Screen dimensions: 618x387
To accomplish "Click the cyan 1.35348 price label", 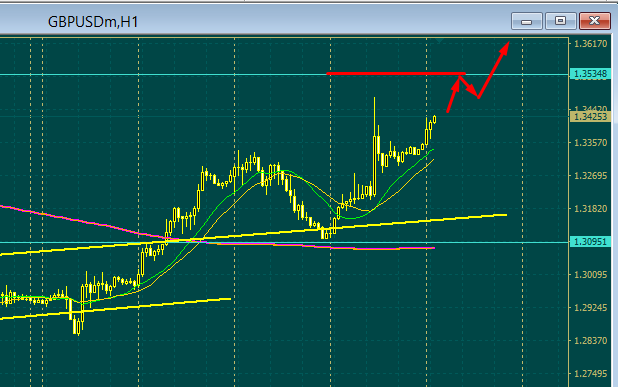I will (x=590, y=74).
